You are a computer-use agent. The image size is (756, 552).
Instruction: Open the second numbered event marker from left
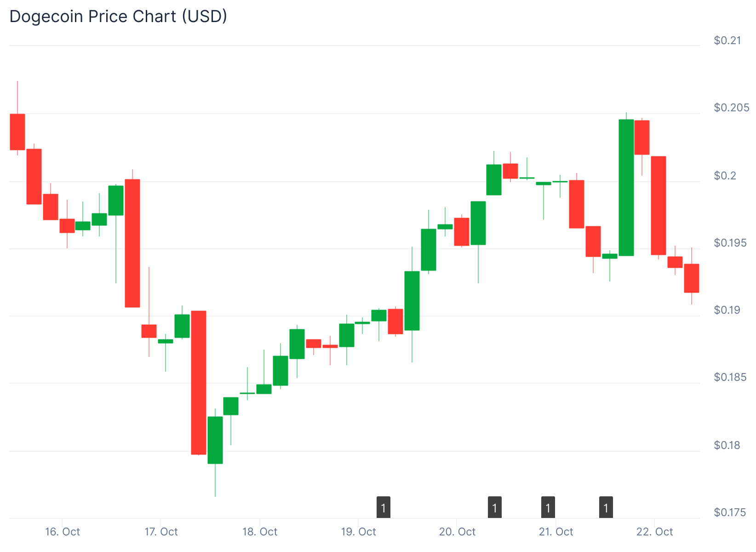[494, 507]
